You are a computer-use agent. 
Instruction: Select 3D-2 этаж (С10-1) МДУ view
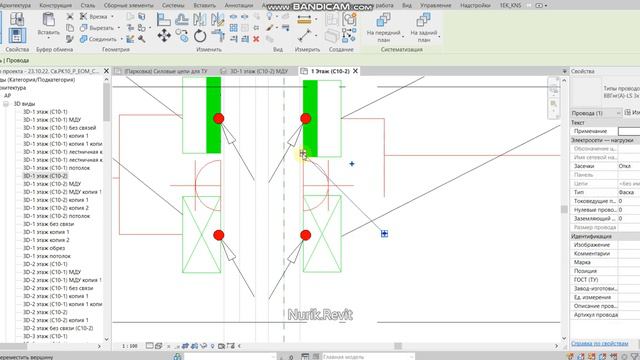[x=52, y=272]
